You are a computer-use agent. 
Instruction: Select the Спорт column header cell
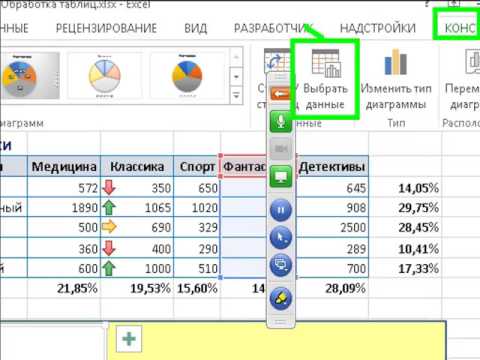coord(197,166)
